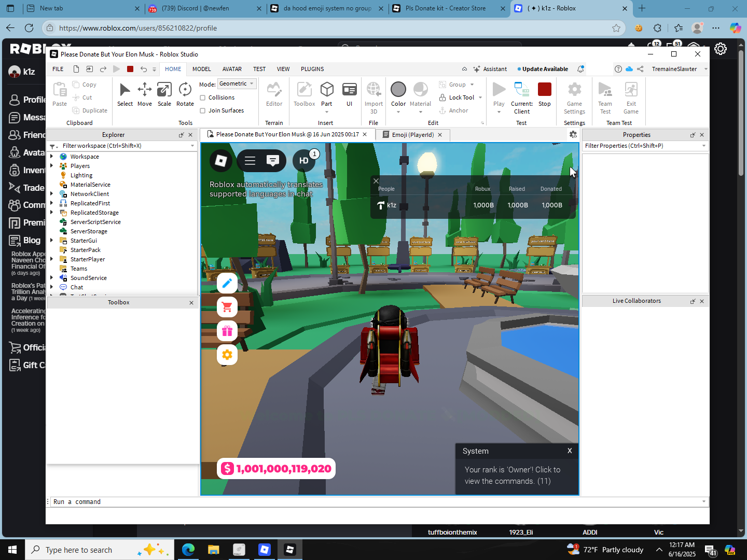The height and width of the screenshot is (560, 747).
Task: Expand ReplicatedStorage in Explorer
Action: (x=52, y=213)
